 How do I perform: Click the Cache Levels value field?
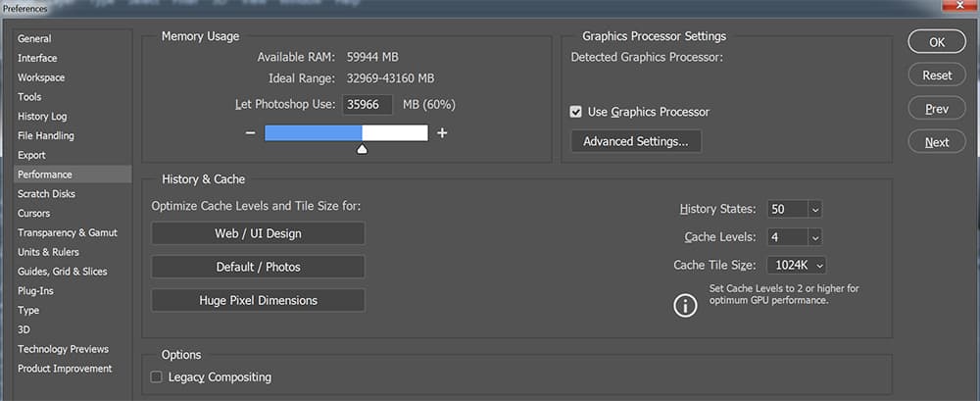coord(788,237)
